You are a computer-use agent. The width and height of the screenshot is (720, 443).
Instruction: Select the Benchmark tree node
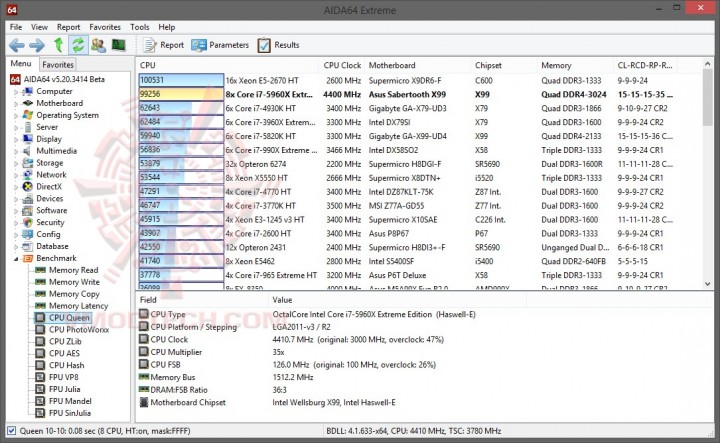point(56,258)
